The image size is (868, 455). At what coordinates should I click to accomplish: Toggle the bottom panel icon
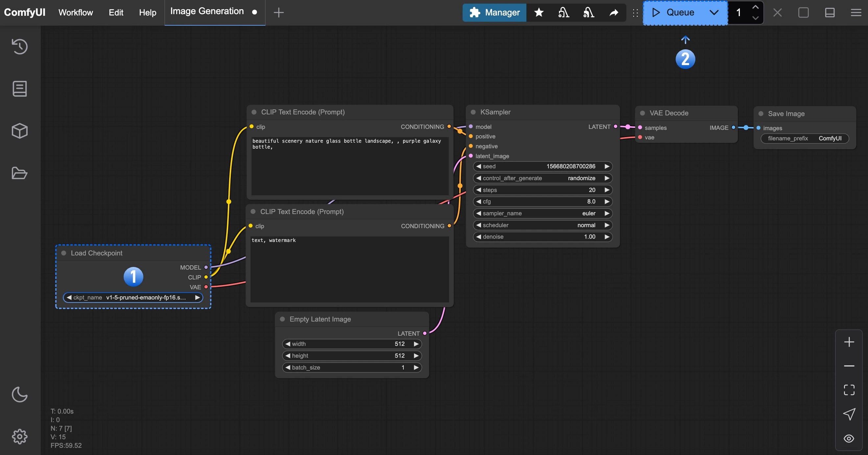pos(830,12)
